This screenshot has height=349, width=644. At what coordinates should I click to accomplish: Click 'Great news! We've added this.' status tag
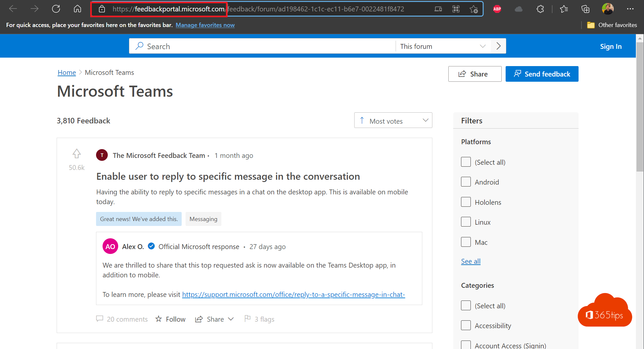click(x=139, y=219)
